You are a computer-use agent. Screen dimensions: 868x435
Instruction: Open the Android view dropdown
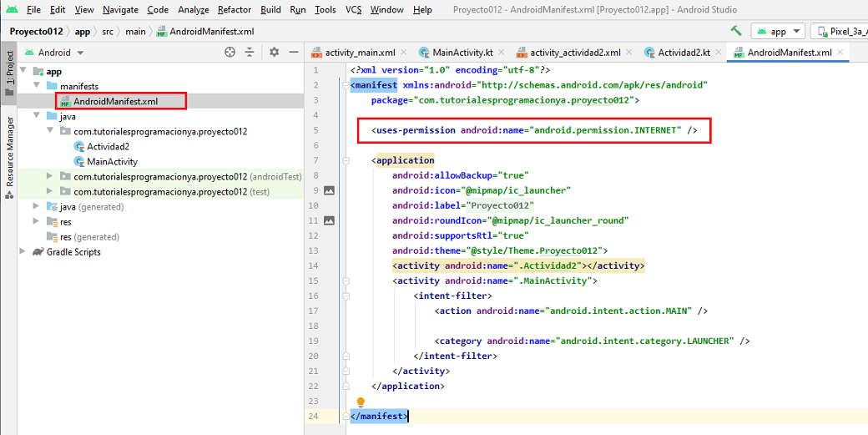[x=54, y=53]
